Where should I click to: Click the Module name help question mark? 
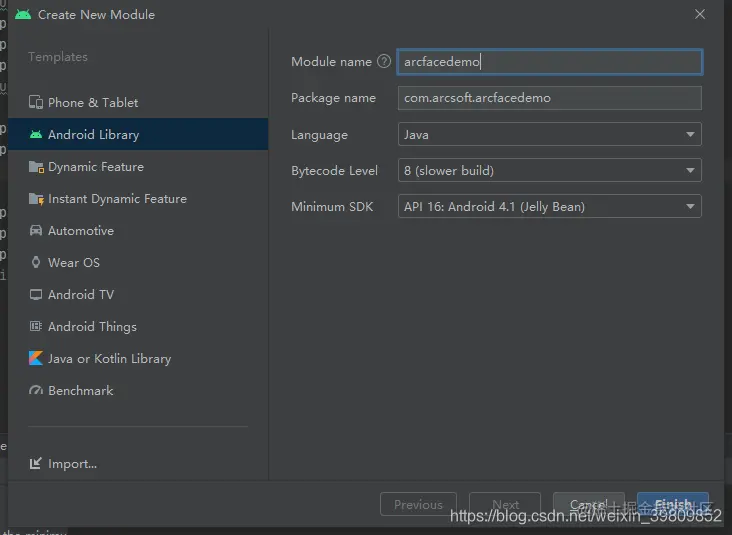(x=384, y=61)
